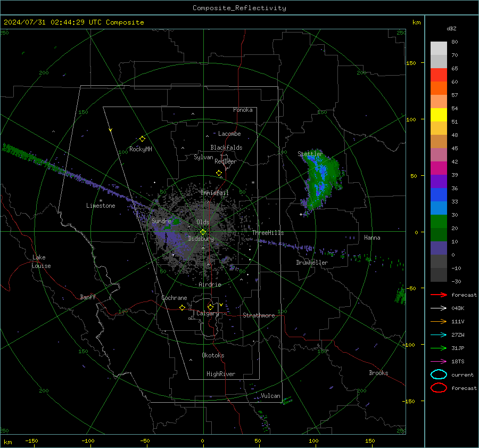This screenshot has width=479, height=448.
Task: Select the Strathmore label
Action: [259, 315]
